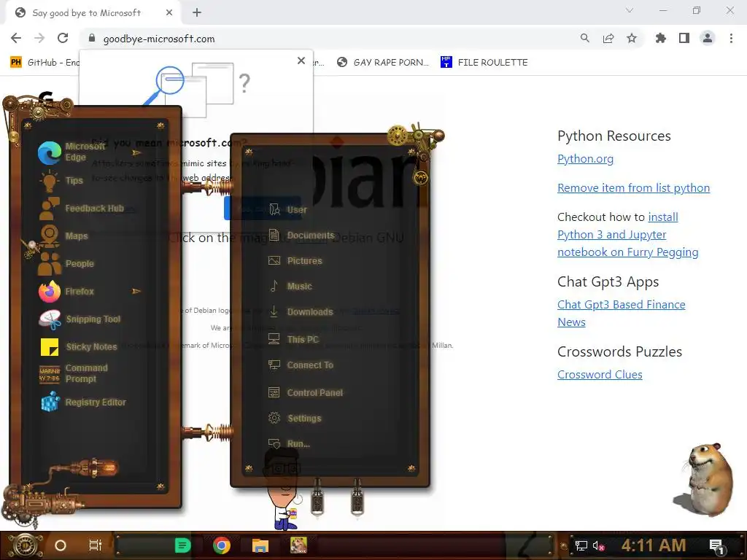Reload the goodbye-microsoft.com page
Viewport: 747px width, 560px height.
click(x=63, y=38)
